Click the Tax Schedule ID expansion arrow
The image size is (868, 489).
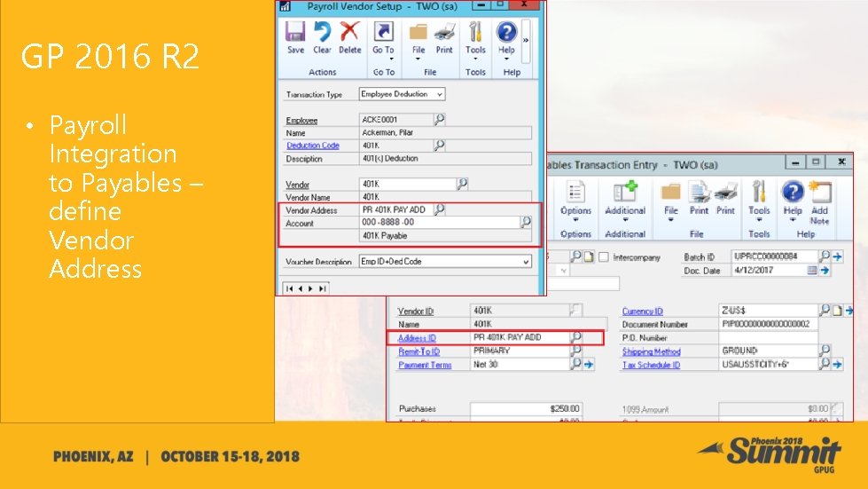coord(837,365)
